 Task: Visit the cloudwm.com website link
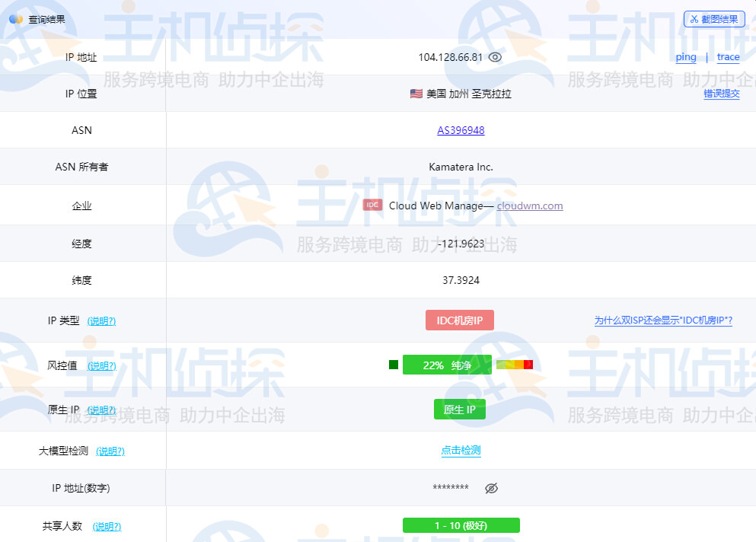pyautogui.click(x=530, y=206)
